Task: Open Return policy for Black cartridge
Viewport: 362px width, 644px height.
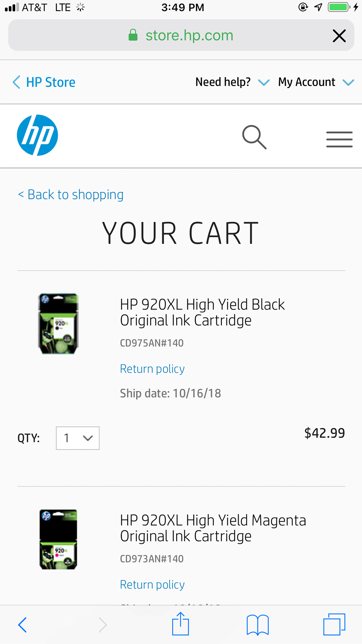Action: 152,369
